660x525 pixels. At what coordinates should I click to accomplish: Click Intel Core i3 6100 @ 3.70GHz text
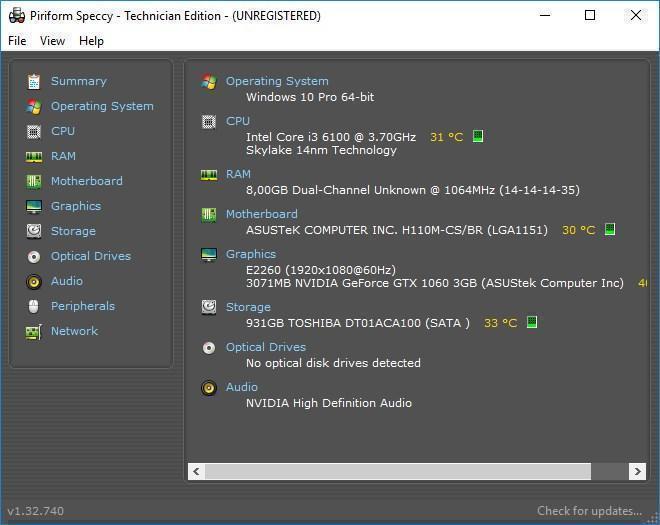point(331,137)
